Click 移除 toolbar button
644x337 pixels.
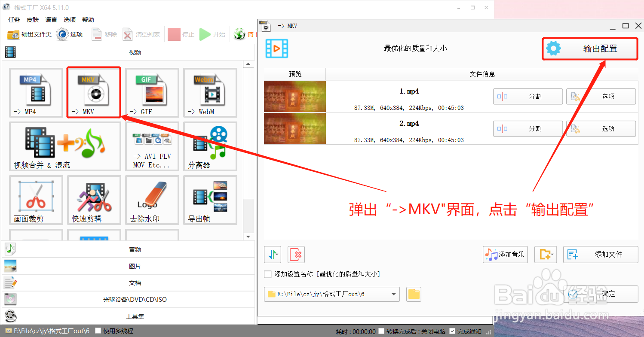coord(104,34)
